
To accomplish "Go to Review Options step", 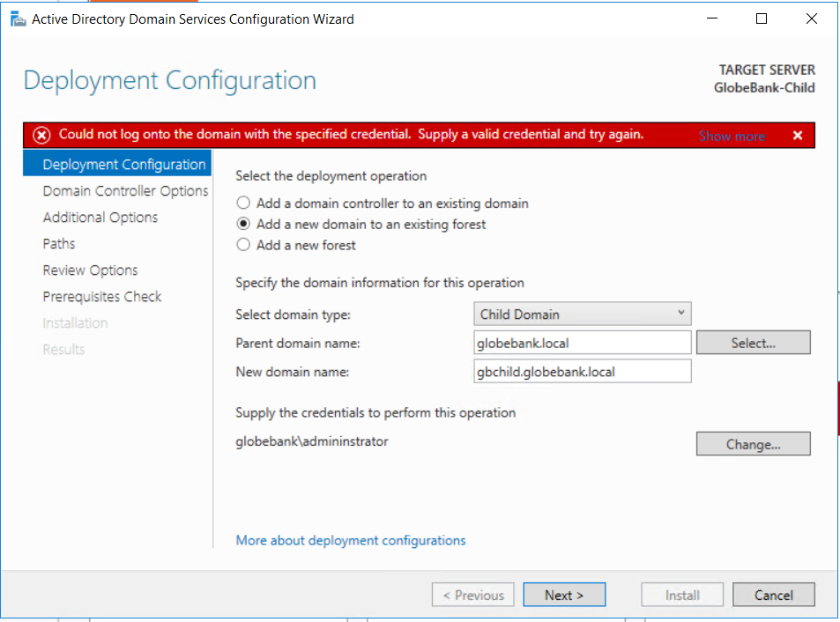I will pos(90,270).
